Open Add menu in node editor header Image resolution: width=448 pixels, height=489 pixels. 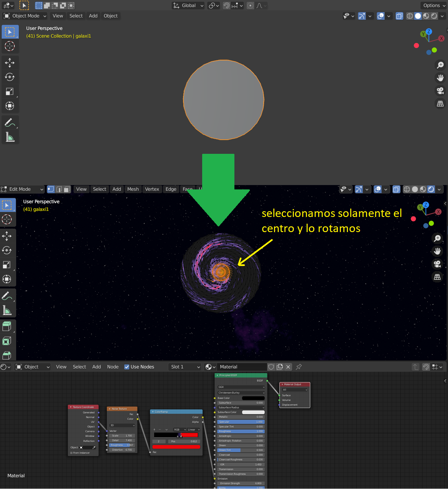[97, 367]
